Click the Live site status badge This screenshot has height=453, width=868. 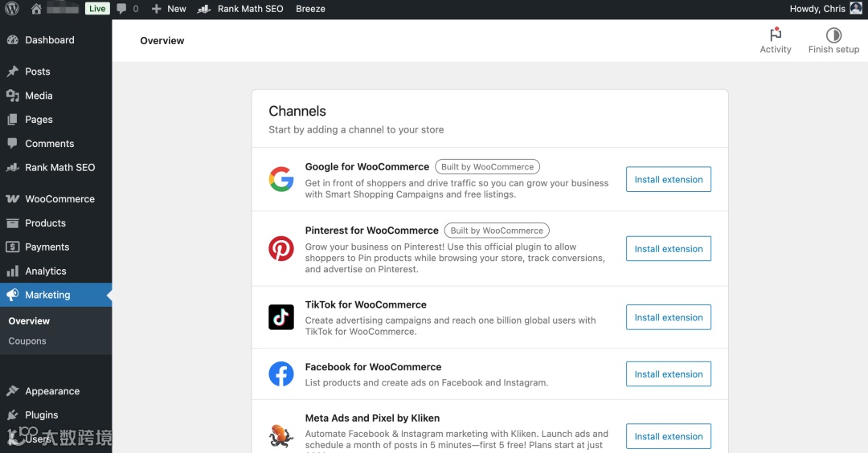tap(97, 9)
